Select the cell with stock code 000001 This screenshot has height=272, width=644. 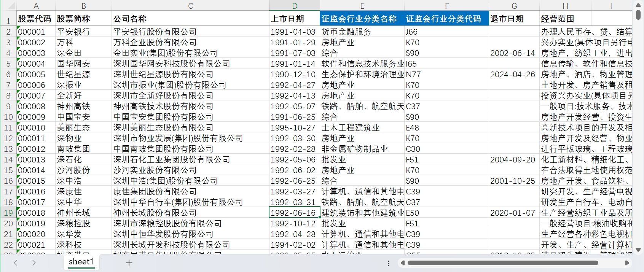pos(36,32)
